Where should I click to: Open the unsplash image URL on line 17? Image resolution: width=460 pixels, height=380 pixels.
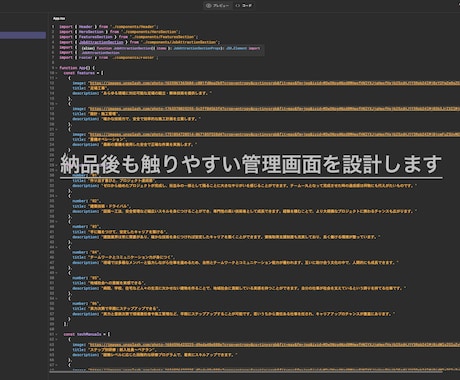274,109
